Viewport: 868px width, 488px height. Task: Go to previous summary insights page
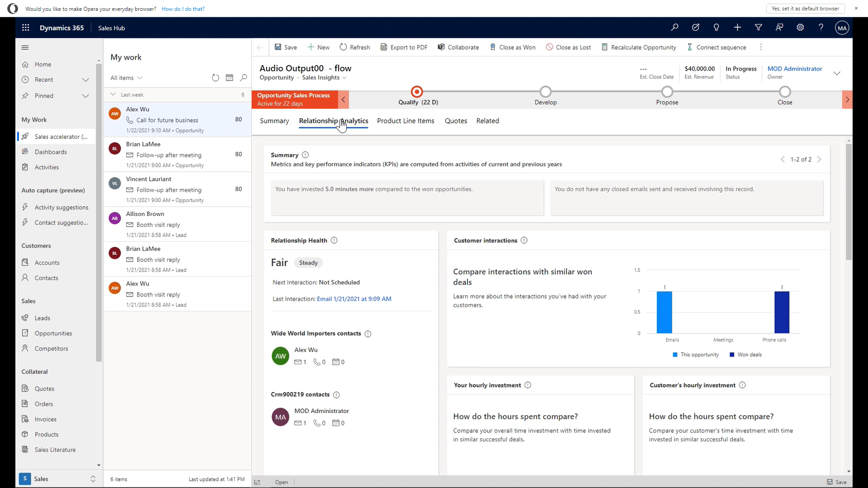pos(783,160)
